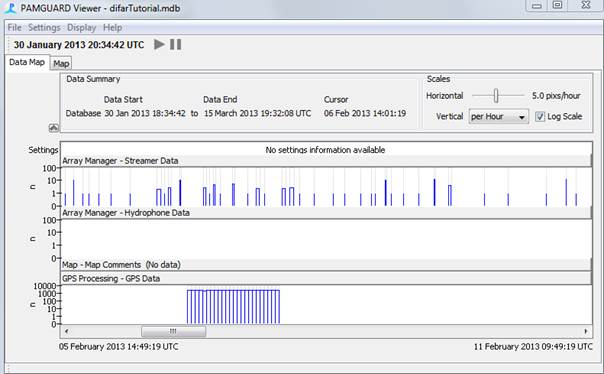Open the Vertical 'per Hour' dropdown

[498, 116]
